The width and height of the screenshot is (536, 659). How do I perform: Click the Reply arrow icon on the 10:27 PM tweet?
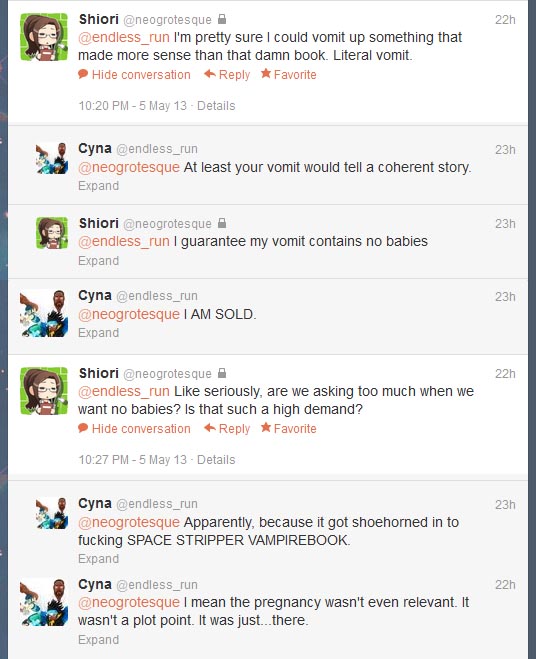210,428
